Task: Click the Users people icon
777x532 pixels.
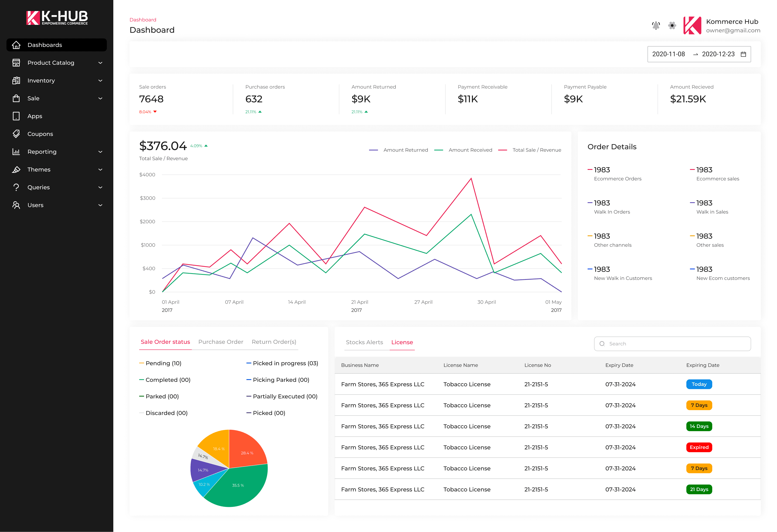Action: coord(16,205)
